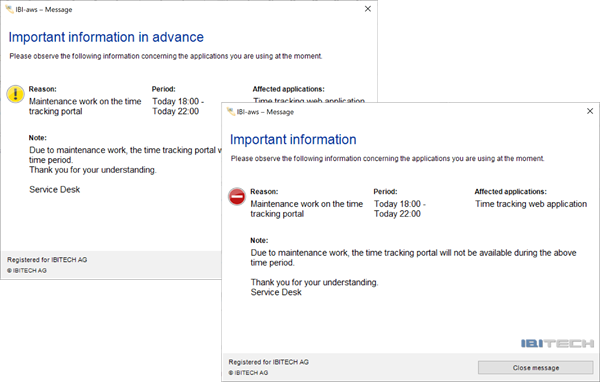Click the '© IBITECH AG' text in back window

(26, 270)
